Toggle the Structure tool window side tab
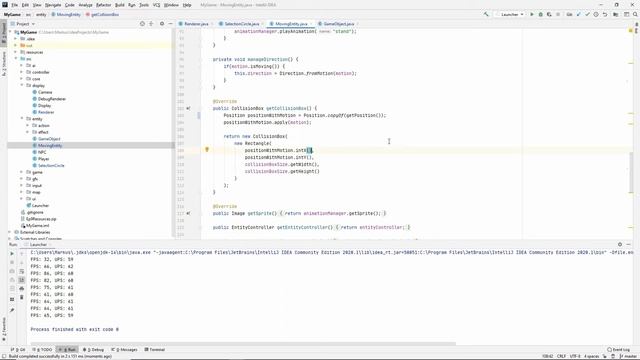 tap(4, 64)
